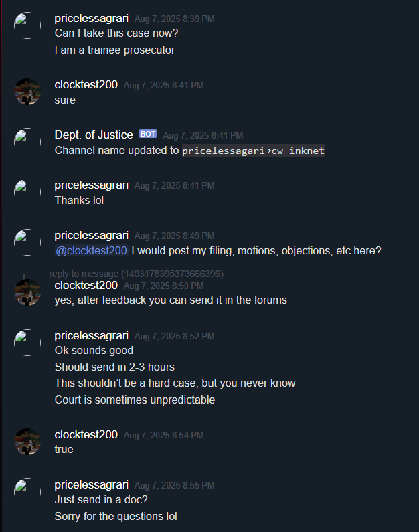Click pricelessagrari's avatar beside "Thanks lol"

tap(27, 192)
